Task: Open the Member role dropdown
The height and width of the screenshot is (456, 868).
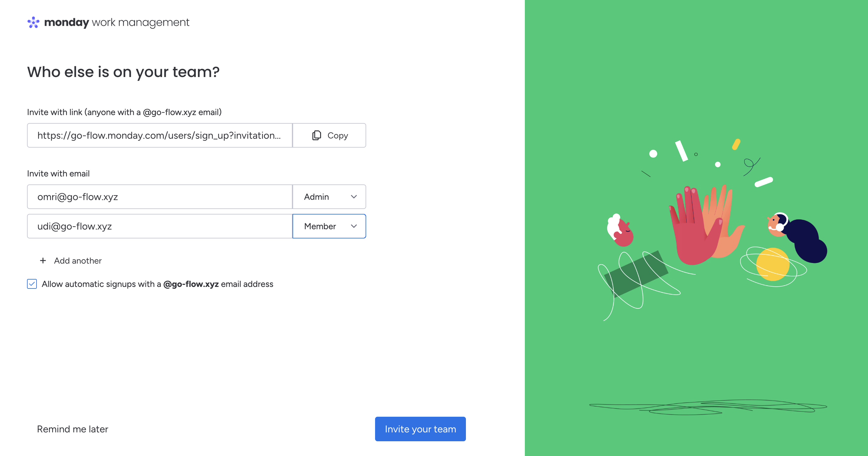Action: click(329, 226)
